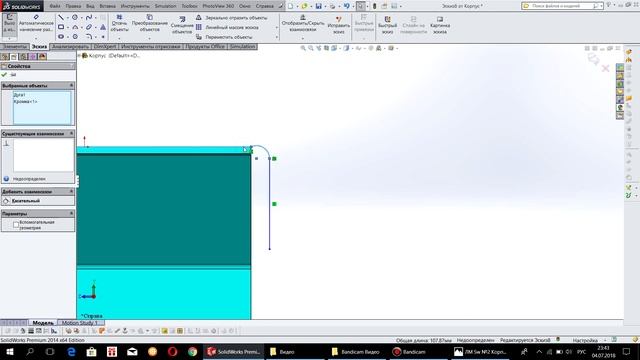Open the Display/Delete Relations dropdown arrow
Viewport: 640px width, 360px height.
tap(302, 38)
